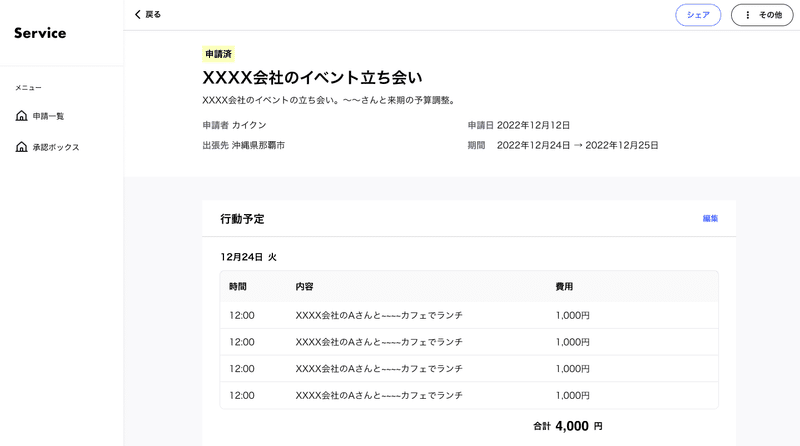Select the second 12:00 schedule row
The width and height of the screenshot is (800, 446).
(x=468, y=342)
